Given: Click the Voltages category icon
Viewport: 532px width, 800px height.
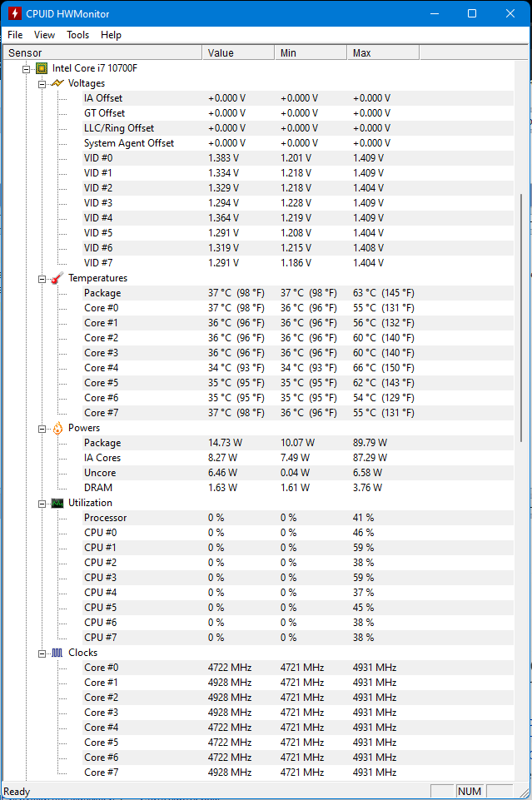Looking at the screenshot, I should pos(57,83).
